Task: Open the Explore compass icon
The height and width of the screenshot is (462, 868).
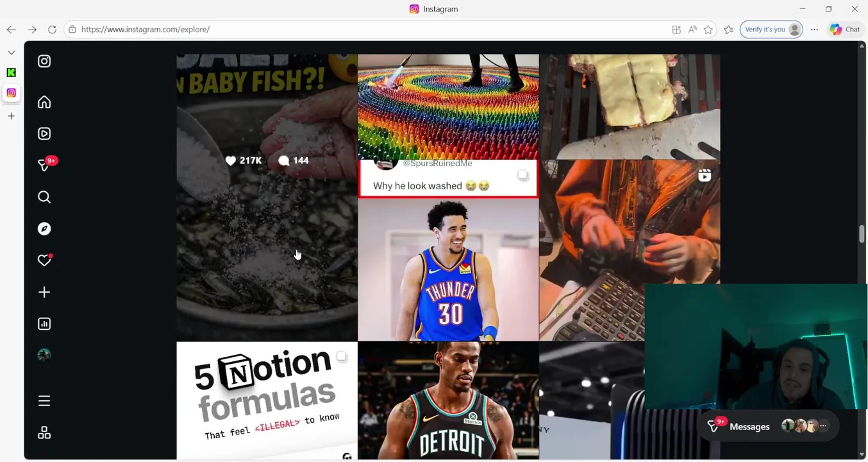Action: [x=44, y=228]
